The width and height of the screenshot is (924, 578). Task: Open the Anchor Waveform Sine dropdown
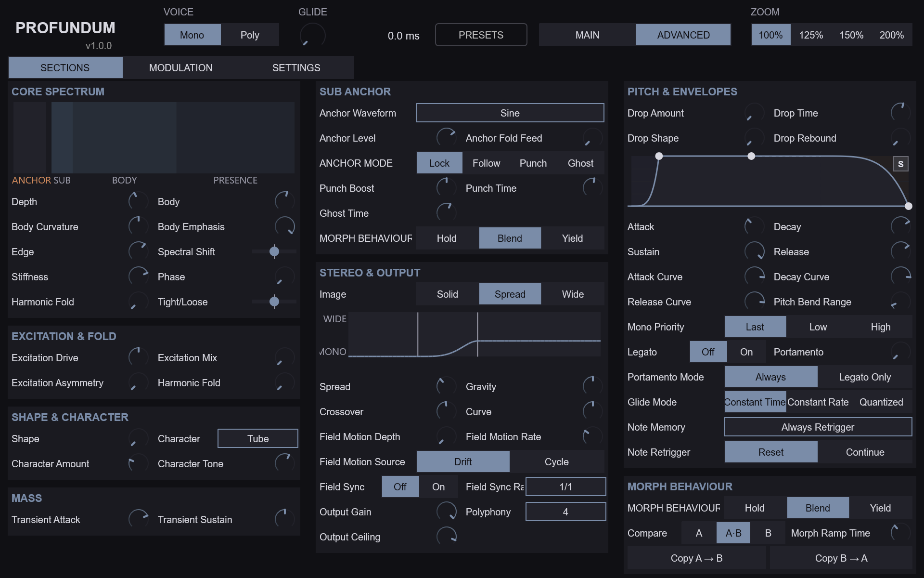pyautogui.click(x=510, y=113)
